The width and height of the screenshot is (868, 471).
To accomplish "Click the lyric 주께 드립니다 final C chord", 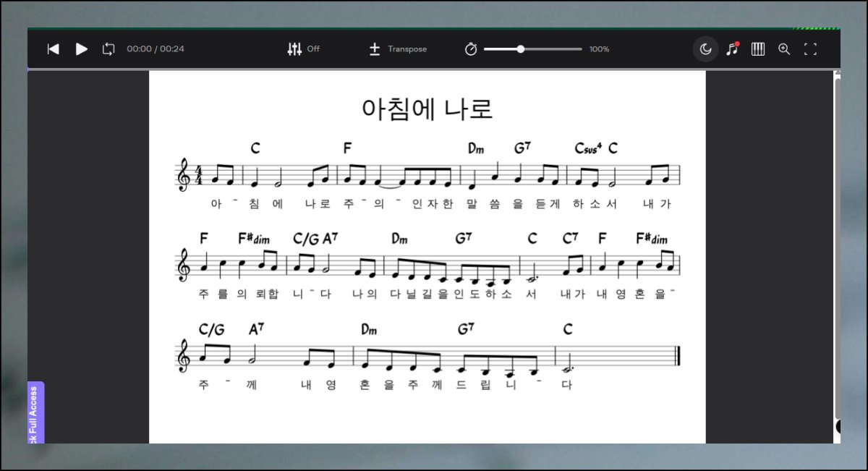I will pos(568,329).
